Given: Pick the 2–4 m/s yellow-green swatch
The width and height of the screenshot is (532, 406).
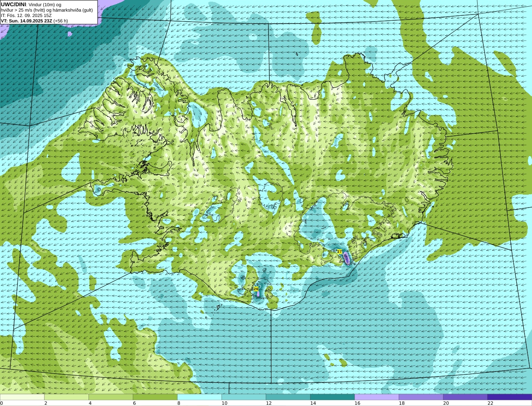Looking at the screenshot, I should [66, 397].
